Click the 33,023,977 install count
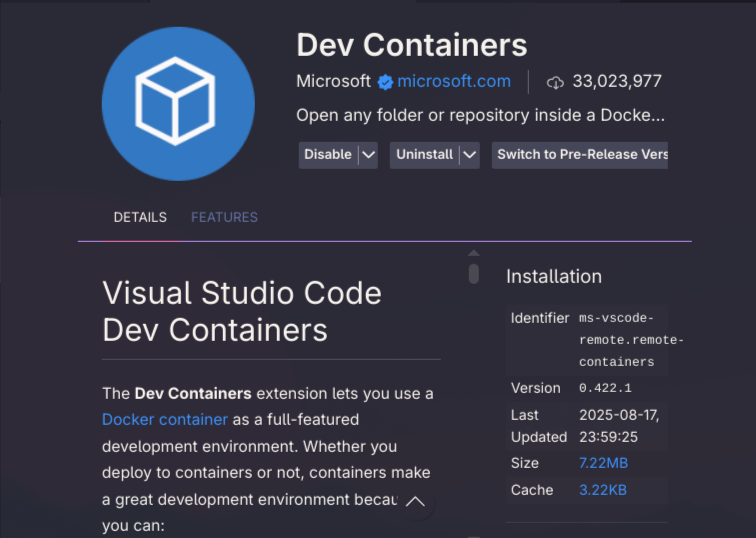 pyautogui.click(x=617, y=81)
